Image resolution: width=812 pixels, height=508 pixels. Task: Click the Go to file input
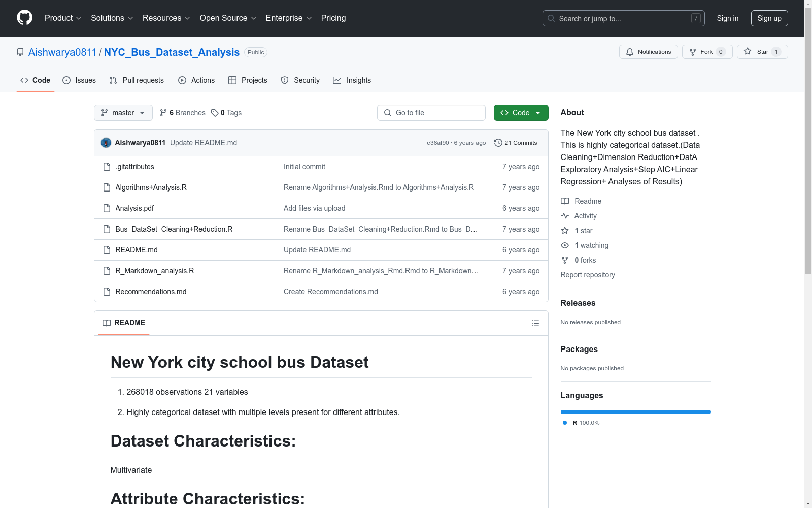(431, 113)
